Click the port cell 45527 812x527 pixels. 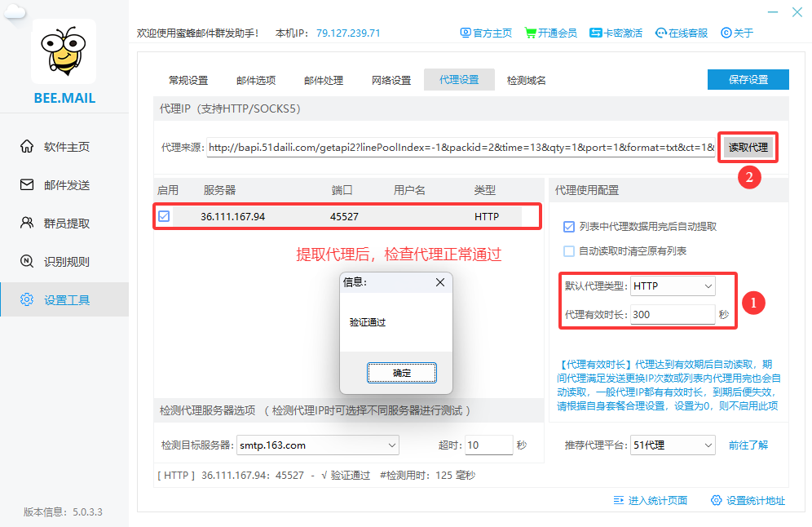[344, 217]
